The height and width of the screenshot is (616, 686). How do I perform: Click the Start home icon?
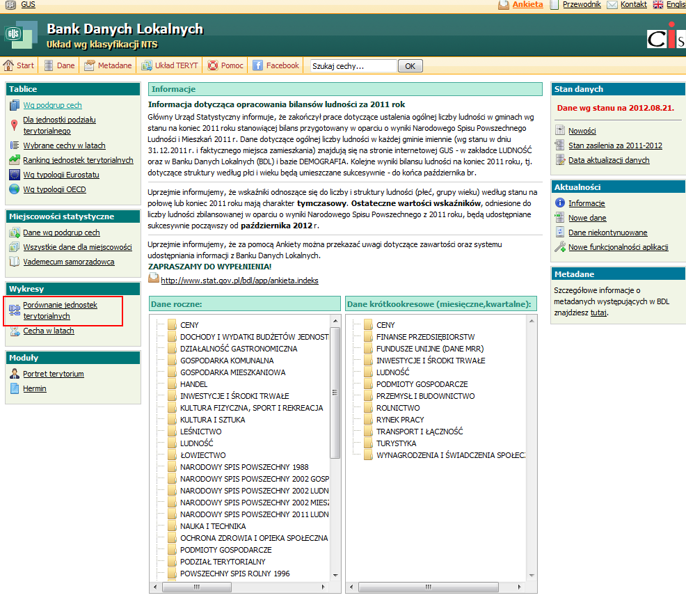click(x=8, y=65)
